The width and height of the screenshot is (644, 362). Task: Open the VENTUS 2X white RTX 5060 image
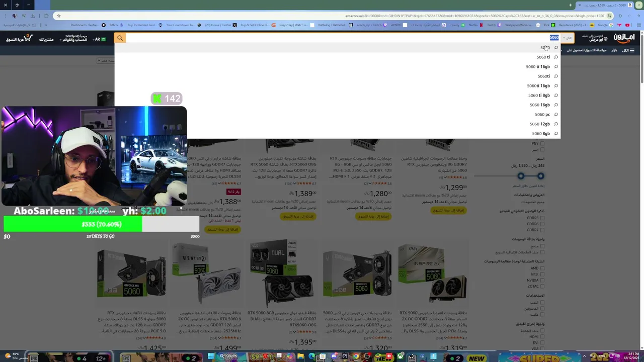(206, 275)
